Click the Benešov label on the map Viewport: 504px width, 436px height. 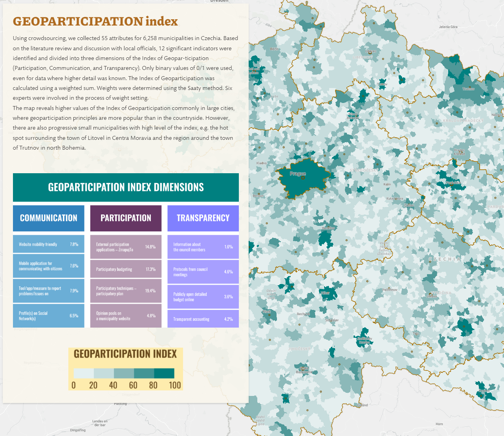(x=328, y=228)
